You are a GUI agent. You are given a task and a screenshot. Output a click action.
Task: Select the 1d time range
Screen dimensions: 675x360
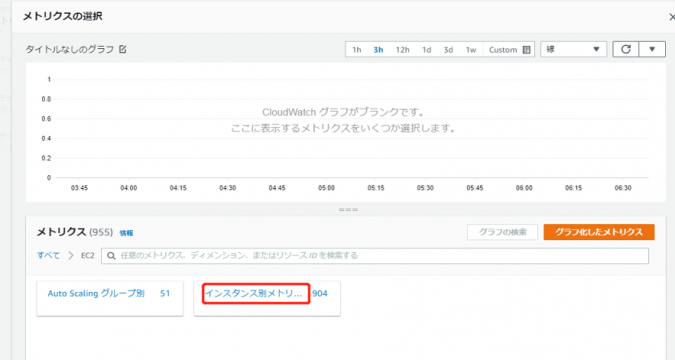[x=426, y=50]
